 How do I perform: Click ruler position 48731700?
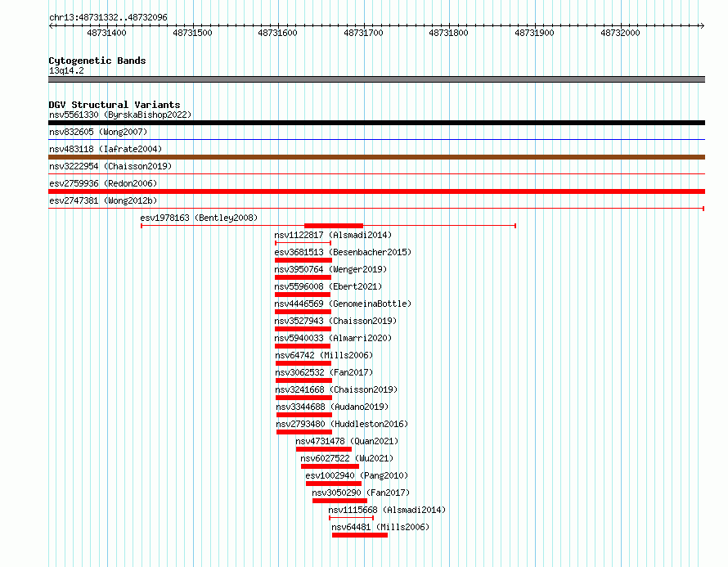[363, 33]
